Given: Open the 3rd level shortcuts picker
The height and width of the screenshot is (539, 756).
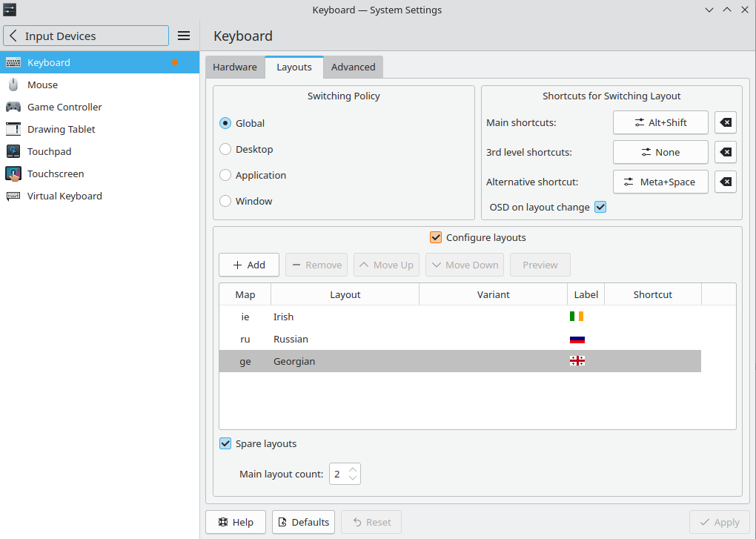Looking at the screenshot, I should [660, 152].
